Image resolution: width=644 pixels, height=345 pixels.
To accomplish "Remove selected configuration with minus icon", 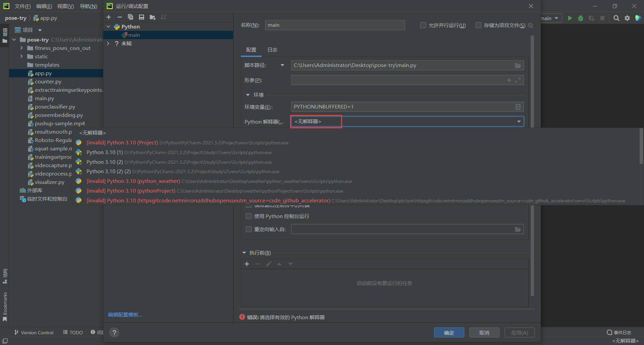I will coord(120,17).
